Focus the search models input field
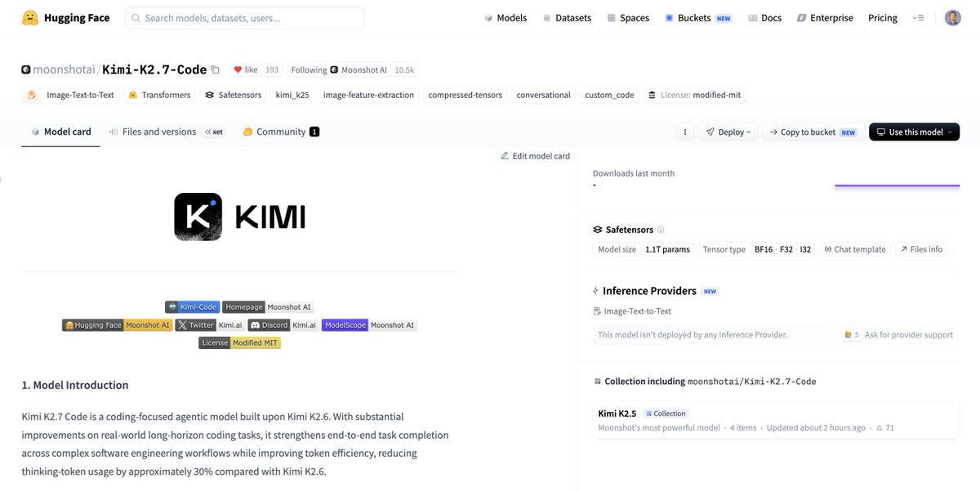The height and width of the screenshot is (492, 980). (x=244, y=18)
